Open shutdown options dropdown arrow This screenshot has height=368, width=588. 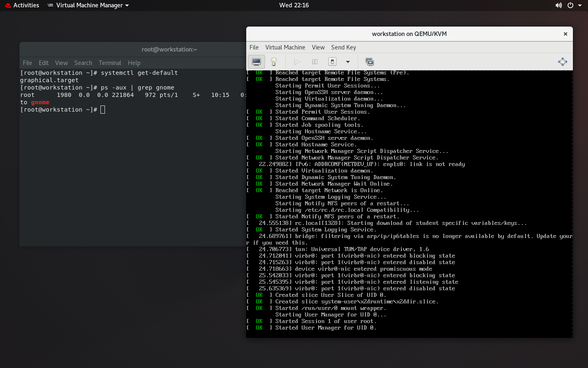tap(348, 62)
